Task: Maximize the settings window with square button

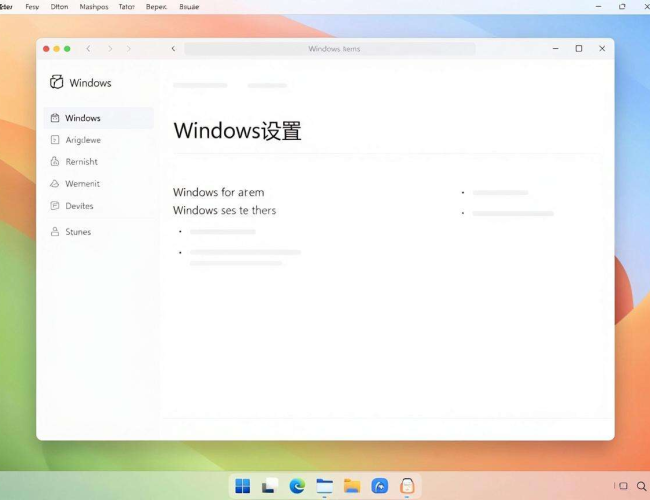Action: pyautogui.click(x=579, y=49)
